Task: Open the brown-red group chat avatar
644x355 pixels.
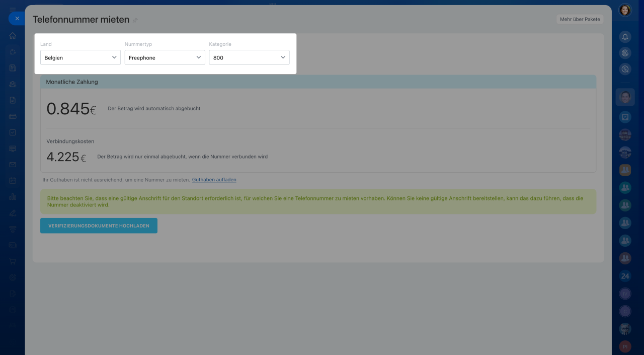Action: pyautogui.click(x=625, y=258)
